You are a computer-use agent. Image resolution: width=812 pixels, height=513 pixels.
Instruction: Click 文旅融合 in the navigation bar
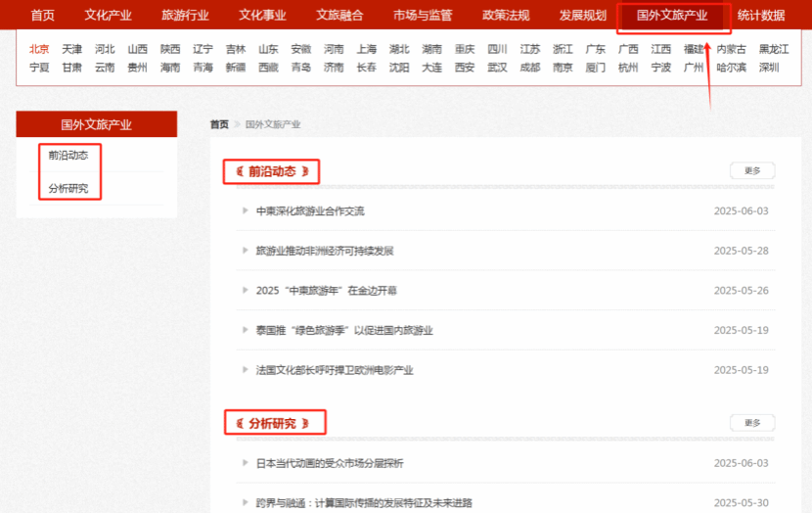point(340,15)
